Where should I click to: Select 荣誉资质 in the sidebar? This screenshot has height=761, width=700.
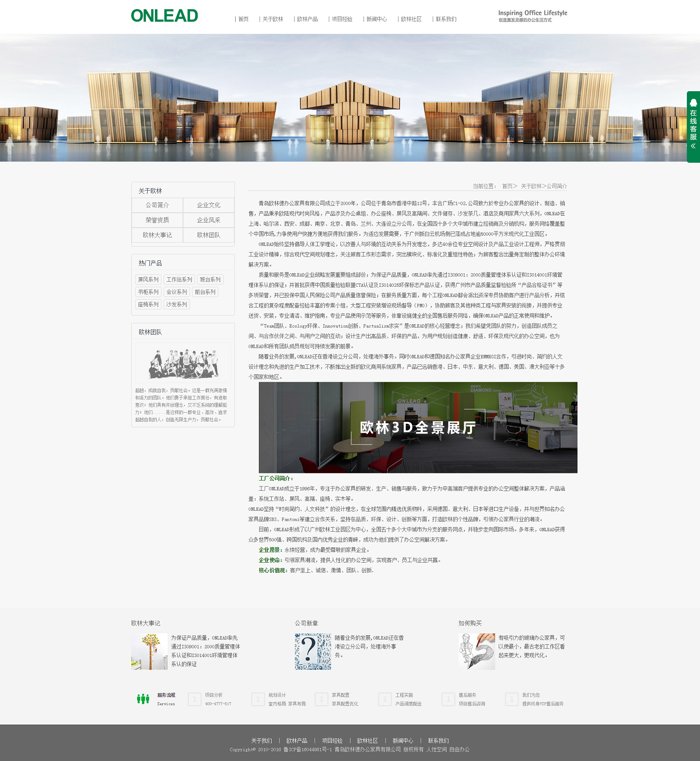click(x=157, y=220)
